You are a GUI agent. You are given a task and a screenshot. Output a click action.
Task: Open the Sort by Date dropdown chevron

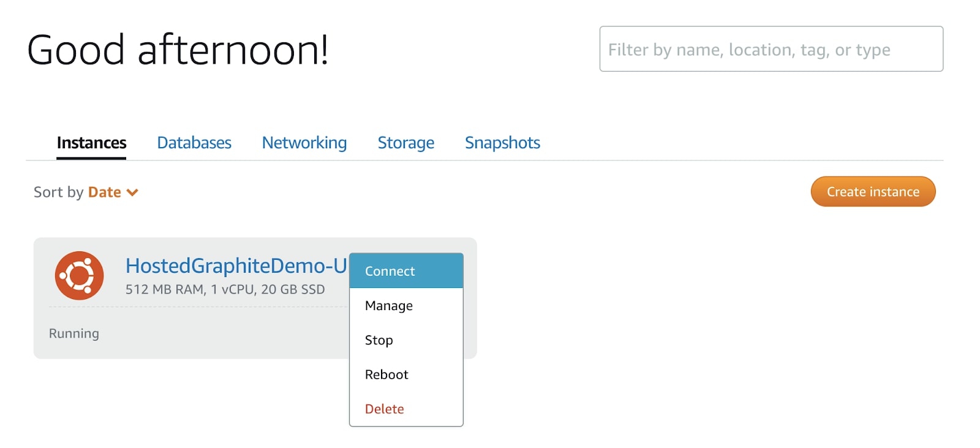(x=132, y=192)
